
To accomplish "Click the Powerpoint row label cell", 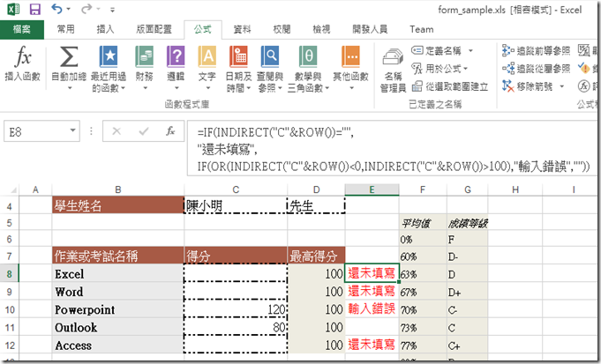I will (118, 309).
